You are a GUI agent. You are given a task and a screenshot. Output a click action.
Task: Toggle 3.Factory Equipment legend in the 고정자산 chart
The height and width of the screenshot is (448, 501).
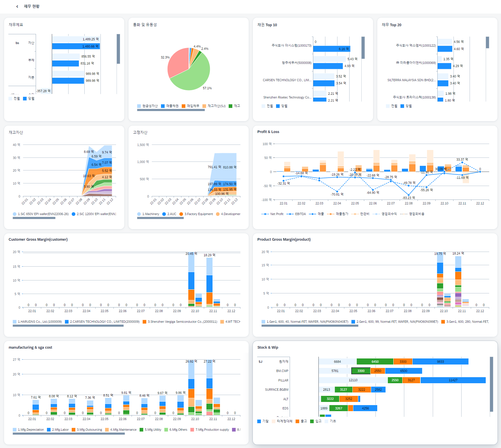(196, 214)
